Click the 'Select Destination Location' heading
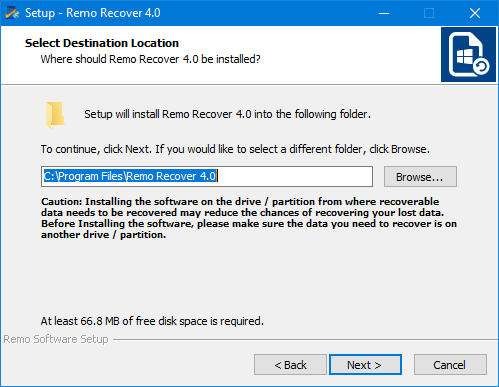Viewport: 499px width, 387px height. point(102,43)
